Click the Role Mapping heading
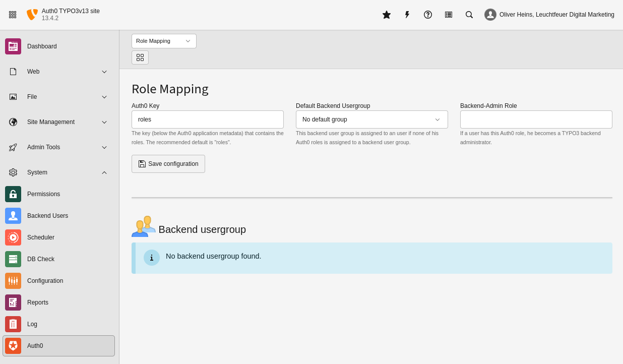This screenshot has width=623, height=364. pyautogui.click(x=170, y=89)
